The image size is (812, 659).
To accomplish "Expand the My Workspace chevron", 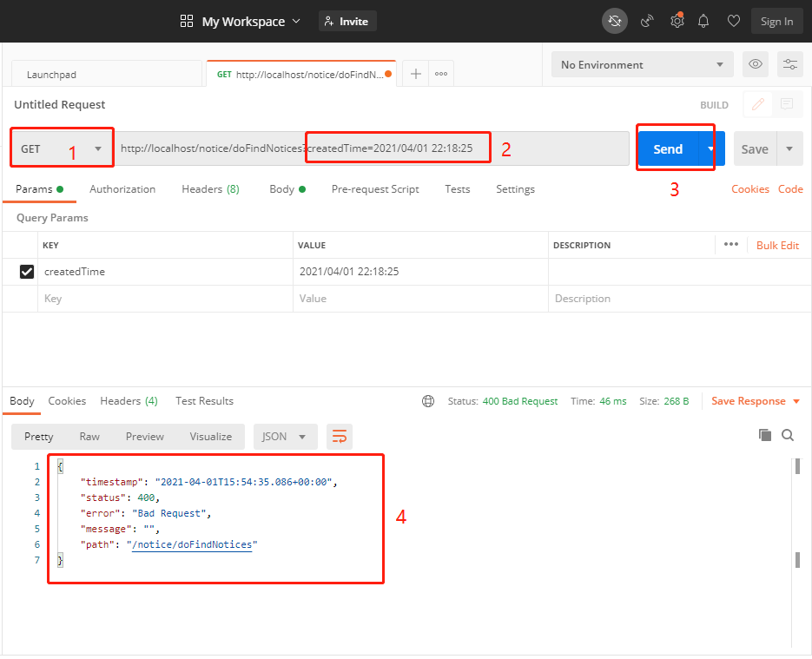I will coord(296,21).
